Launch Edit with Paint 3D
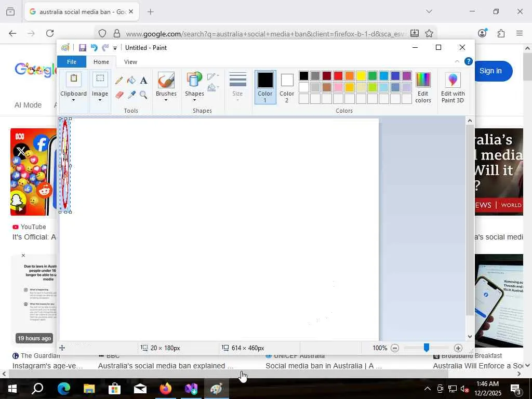This screenshot has width=532, height=399. click(x=453, y=87)
